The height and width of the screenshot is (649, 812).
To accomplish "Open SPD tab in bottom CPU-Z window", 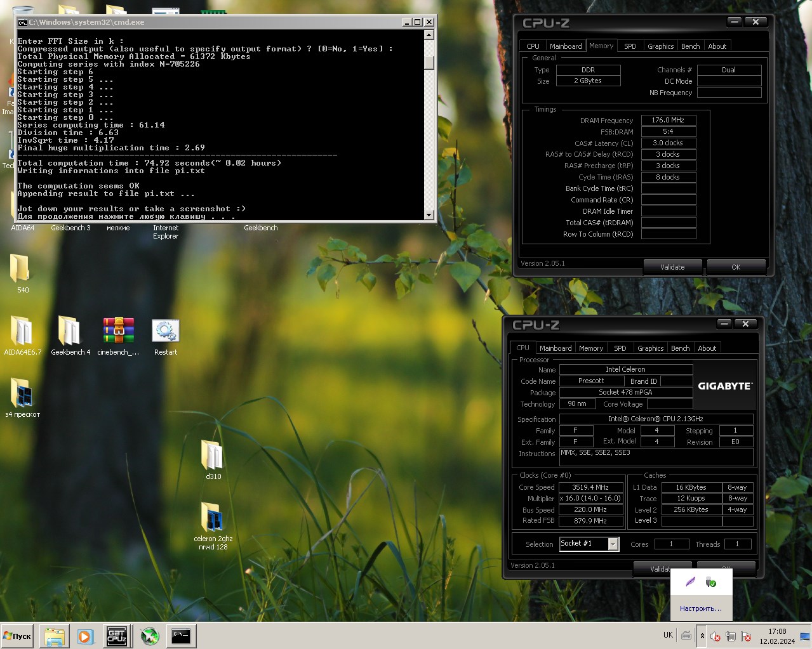I will pyautogui.click(x=620, y=348).
